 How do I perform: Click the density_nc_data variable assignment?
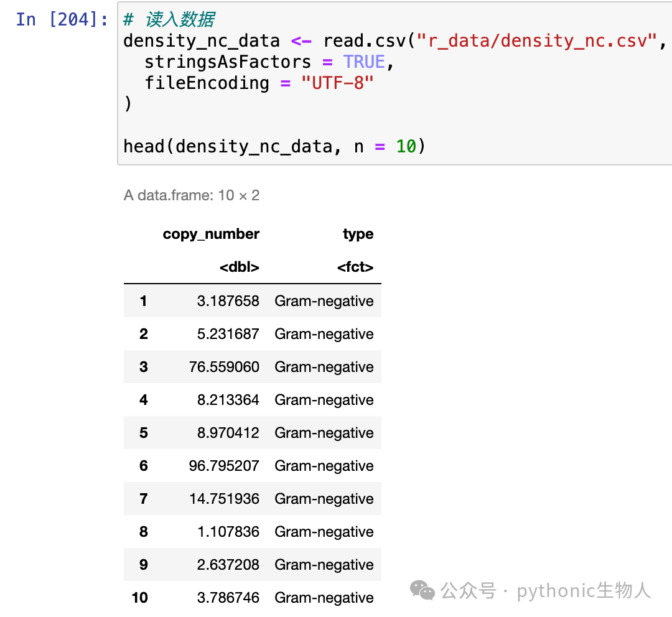pos(202,40)
